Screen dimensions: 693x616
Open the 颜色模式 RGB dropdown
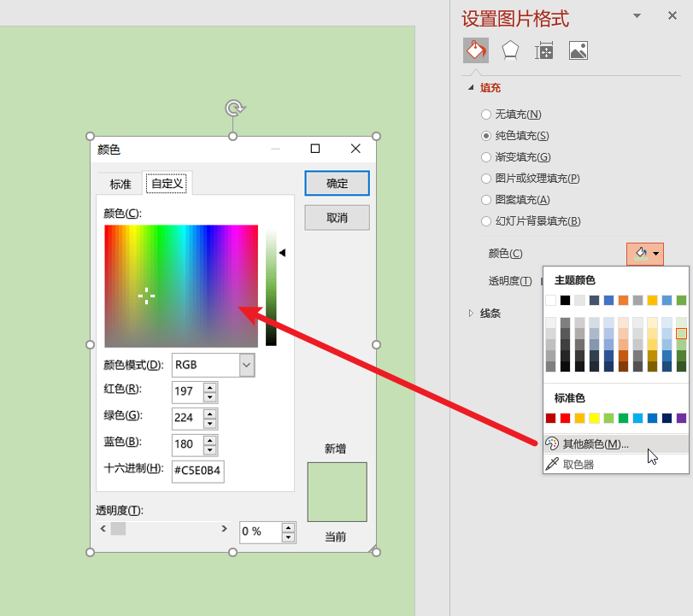[247, 365]
